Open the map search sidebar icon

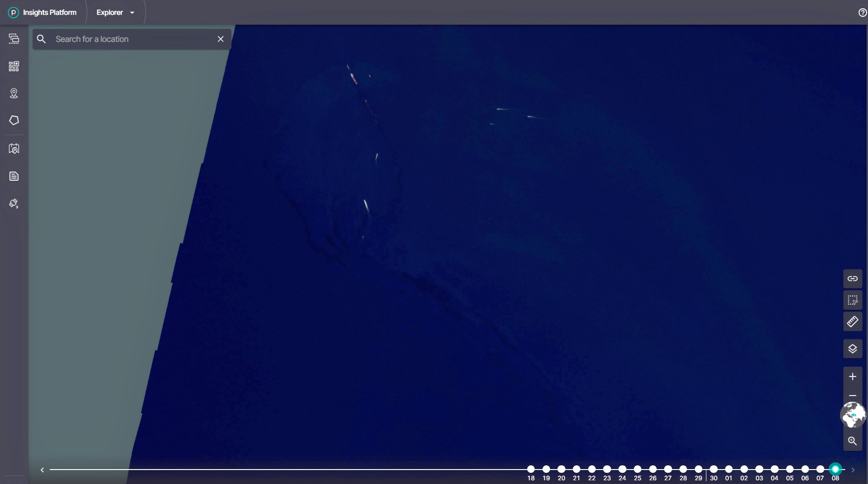click(x=14, y=149)
